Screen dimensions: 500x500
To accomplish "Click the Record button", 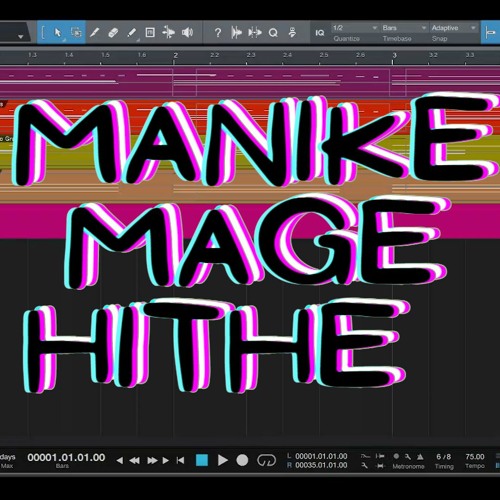I will click(242, 460).
